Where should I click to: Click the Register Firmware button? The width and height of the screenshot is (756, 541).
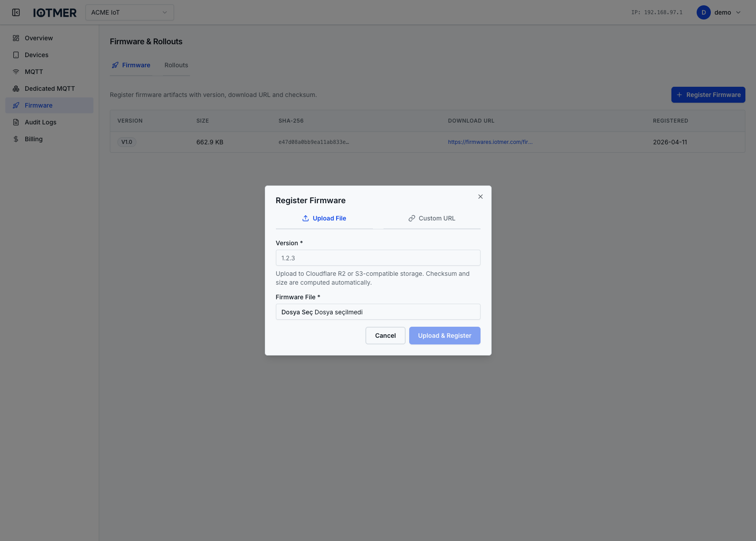click(708, 95)
